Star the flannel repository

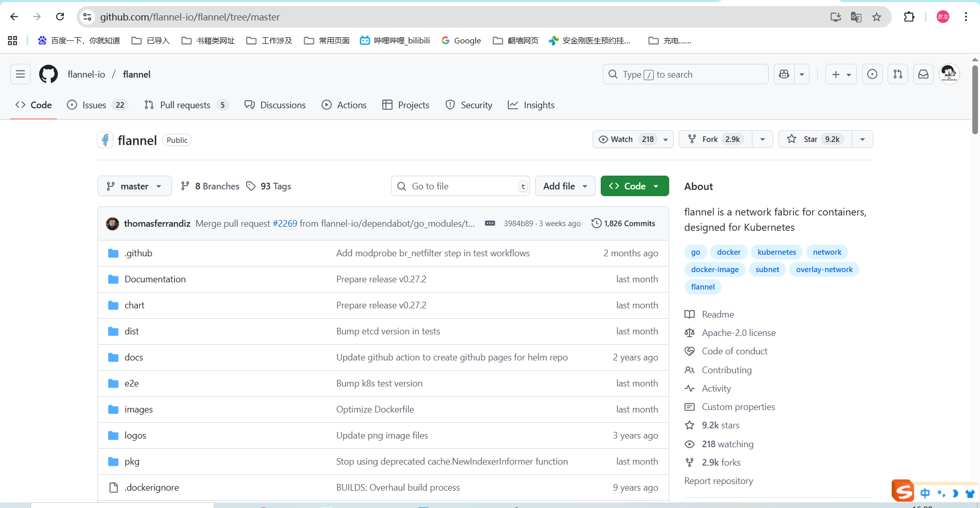tap(815, 139)
